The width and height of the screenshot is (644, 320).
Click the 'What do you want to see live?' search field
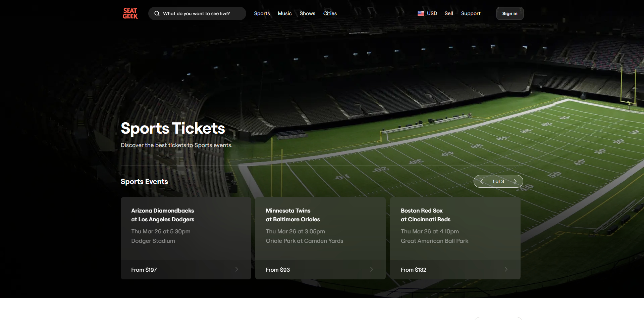click(x=197, y=13)
